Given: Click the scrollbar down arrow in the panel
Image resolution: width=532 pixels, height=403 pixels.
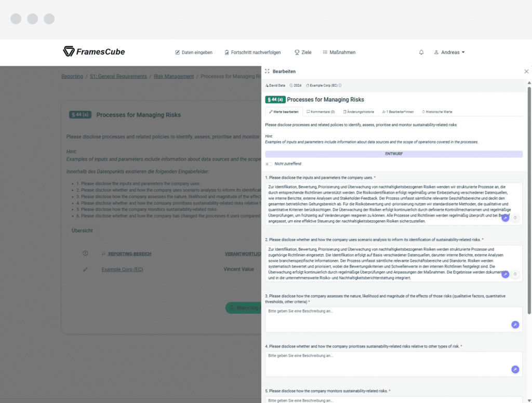Looking at the screenshot, I should tap(529, 400).
